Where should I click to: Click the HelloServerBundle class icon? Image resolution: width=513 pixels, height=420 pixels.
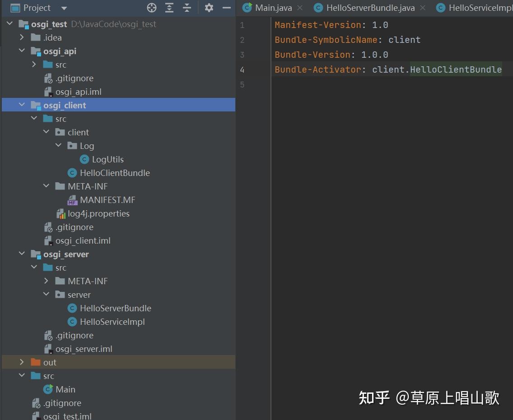pyautogui.click(x=72, y=308)
